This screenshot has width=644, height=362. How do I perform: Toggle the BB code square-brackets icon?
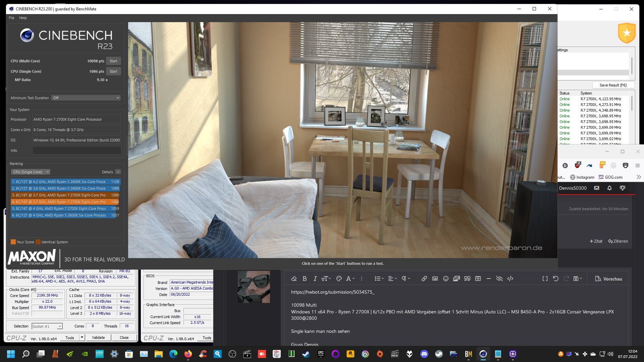pos(545,279)
